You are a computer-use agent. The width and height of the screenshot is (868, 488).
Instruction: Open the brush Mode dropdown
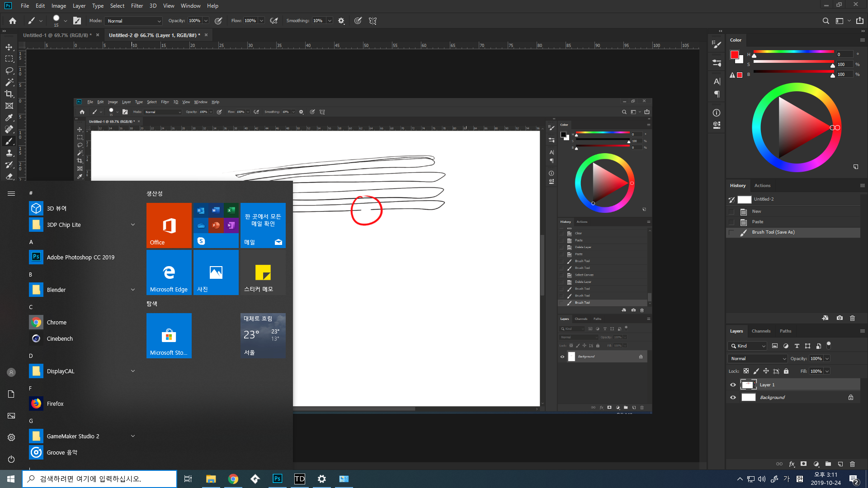[x=133, y=21]
